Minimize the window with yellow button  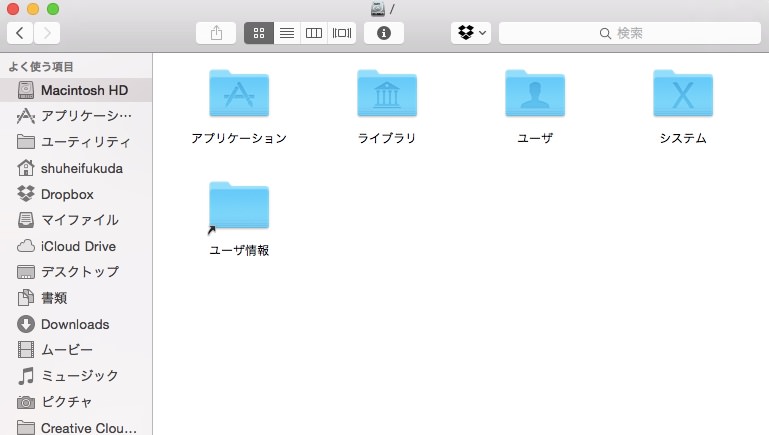[33, 9]
